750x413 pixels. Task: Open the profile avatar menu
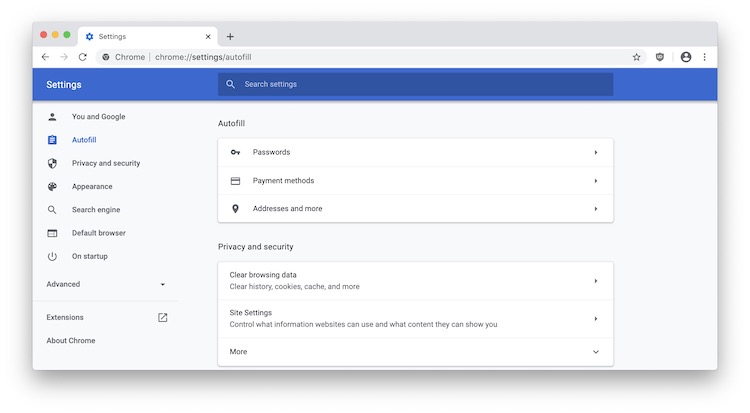(686, 57)
